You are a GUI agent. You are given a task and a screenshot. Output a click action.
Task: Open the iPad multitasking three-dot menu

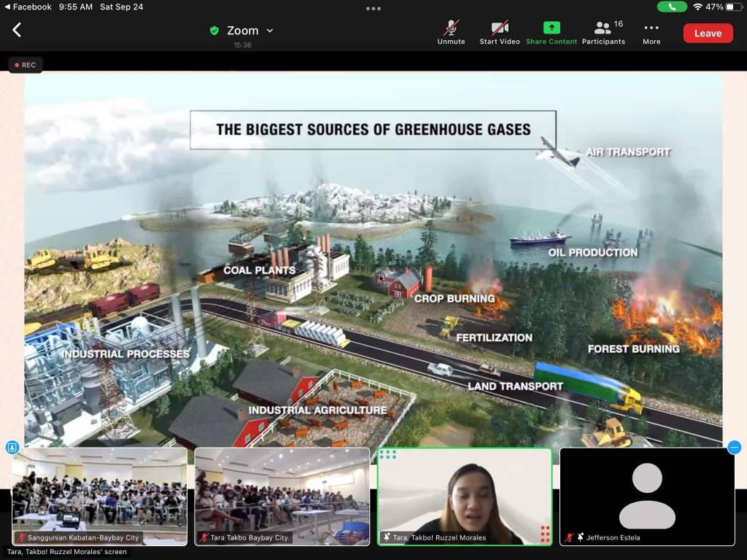coord(373,9)
